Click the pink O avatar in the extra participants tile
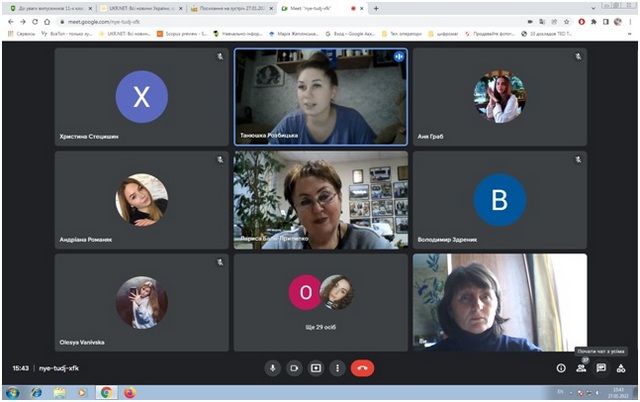The width and height of the screenshot is (640, 402). pyautogui.click(x=306, y=292)
